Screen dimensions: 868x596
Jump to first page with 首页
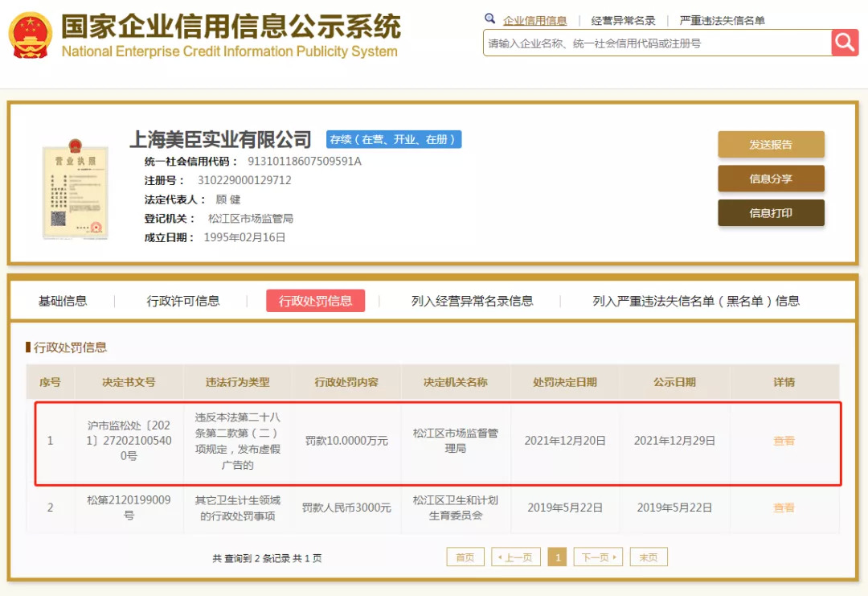click(x=465, y=557)
